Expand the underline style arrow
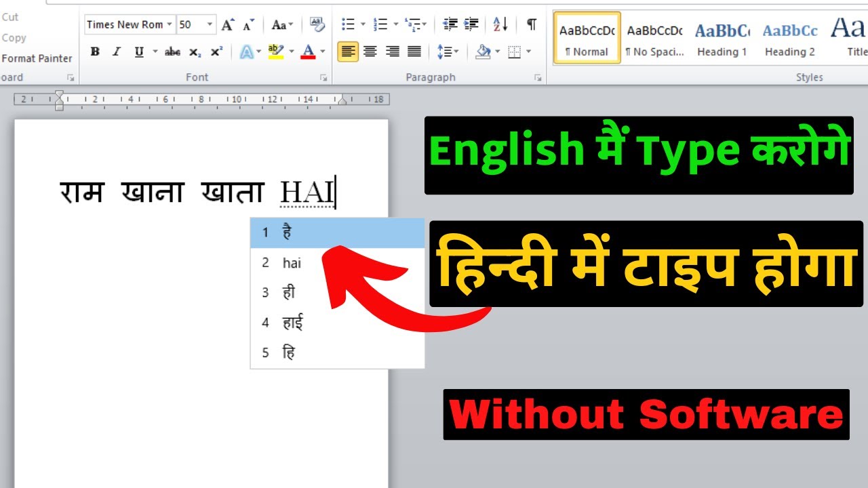 (155, 52)
